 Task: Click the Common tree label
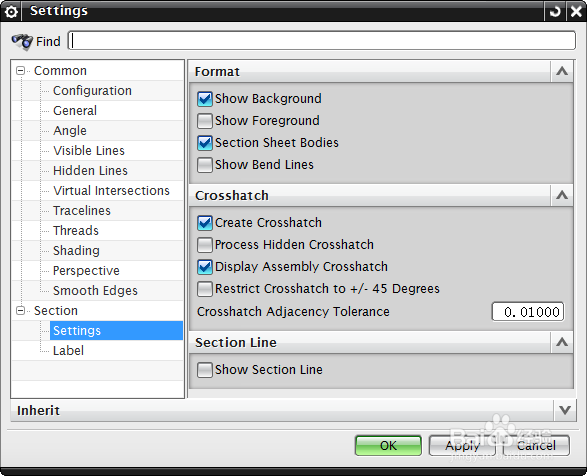tap(60, 70)
